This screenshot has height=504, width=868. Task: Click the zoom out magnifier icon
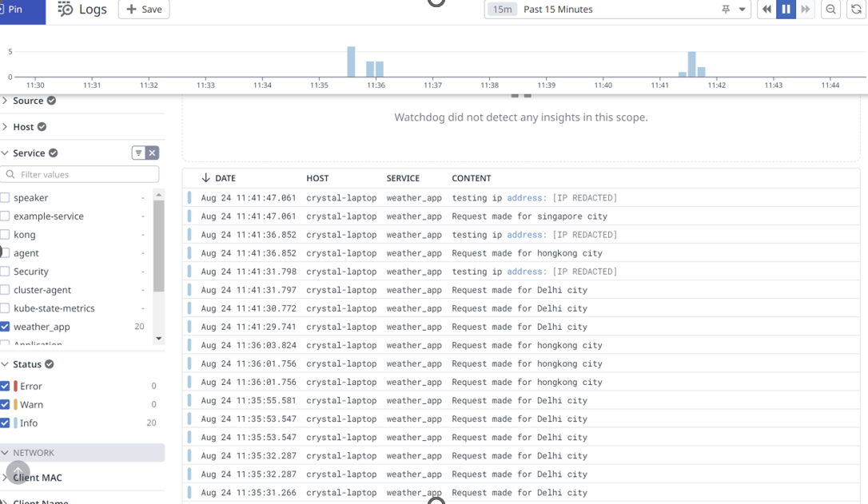tap(831, 10)
